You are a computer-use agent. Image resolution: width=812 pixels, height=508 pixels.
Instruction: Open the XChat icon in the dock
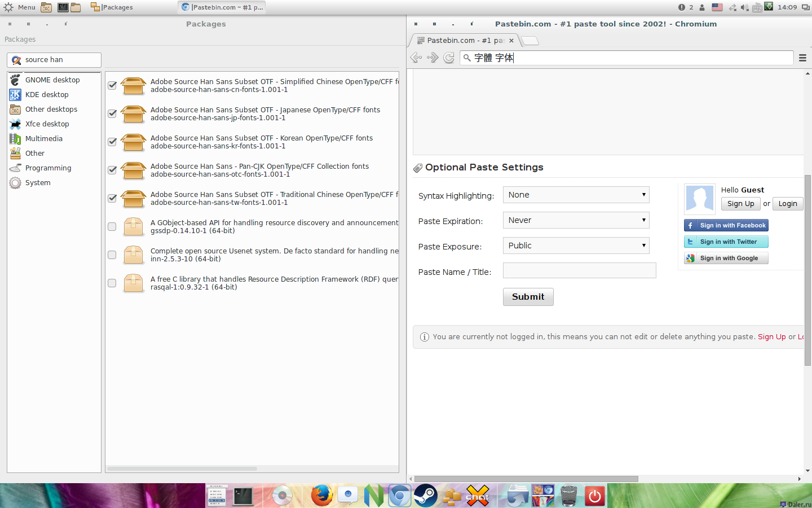(478, 496)
